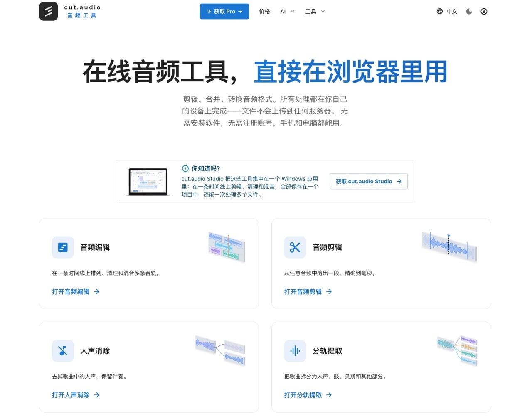Expand the 工具 dropdown menu
This screenshot has height=419, width=532.
click(x=315, y=11)
